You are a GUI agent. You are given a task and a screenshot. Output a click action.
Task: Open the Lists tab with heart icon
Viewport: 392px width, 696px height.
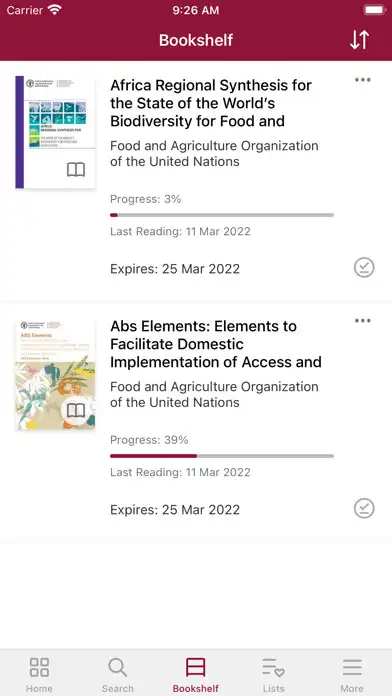coord(273,674)
